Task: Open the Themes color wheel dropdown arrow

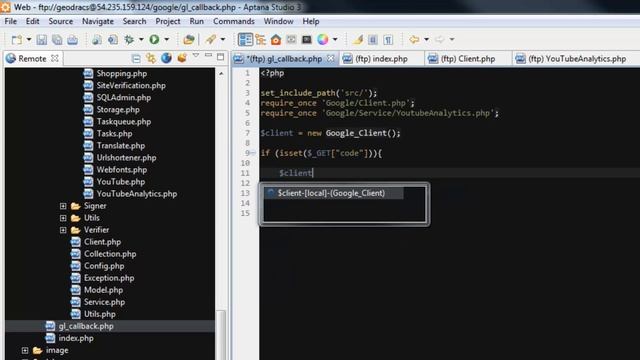Action: click(335, 40)
